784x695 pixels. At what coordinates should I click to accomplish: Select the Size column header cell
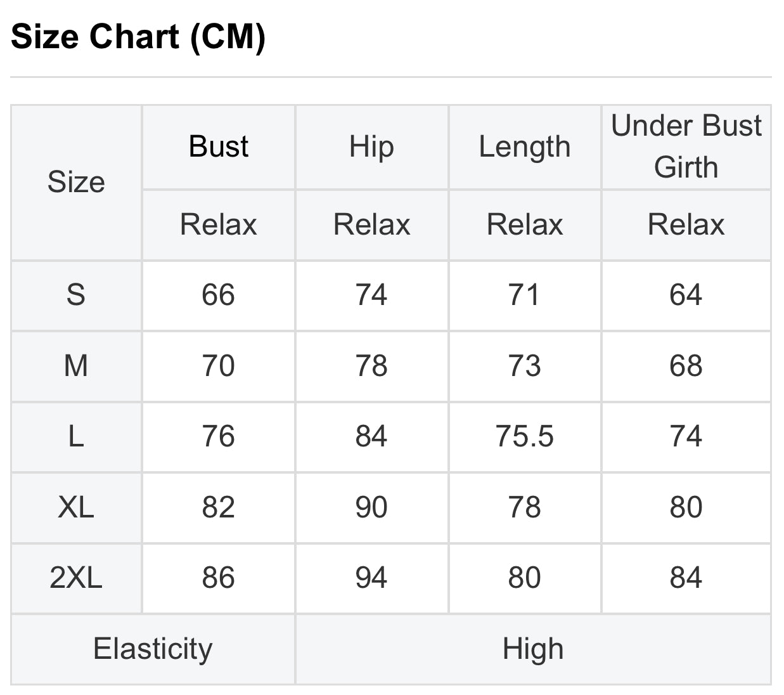point(76,182)
